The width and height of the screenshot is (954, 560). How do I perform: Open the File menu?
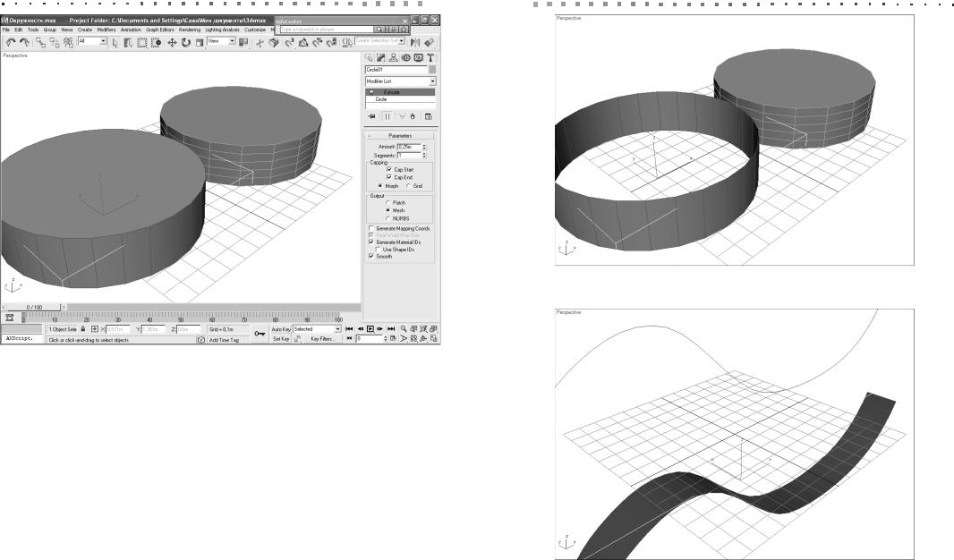point(6,30)
